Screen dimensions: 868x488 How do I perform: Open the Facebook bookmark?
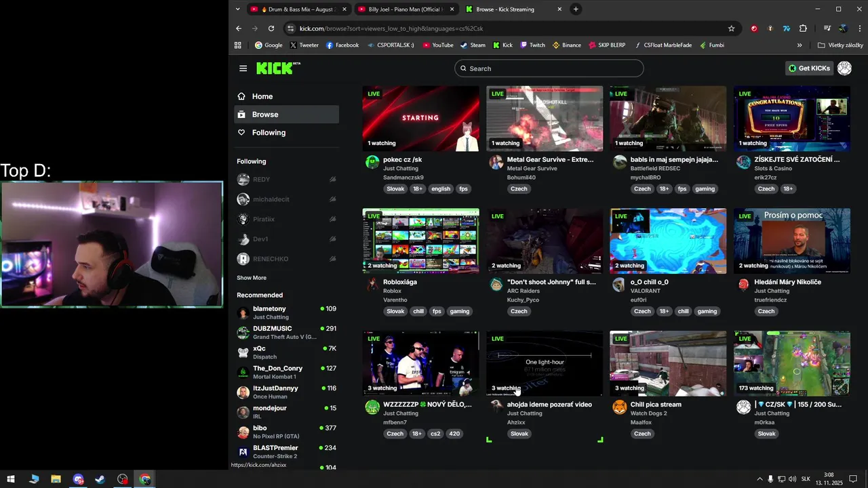click(x=342, y=45)
